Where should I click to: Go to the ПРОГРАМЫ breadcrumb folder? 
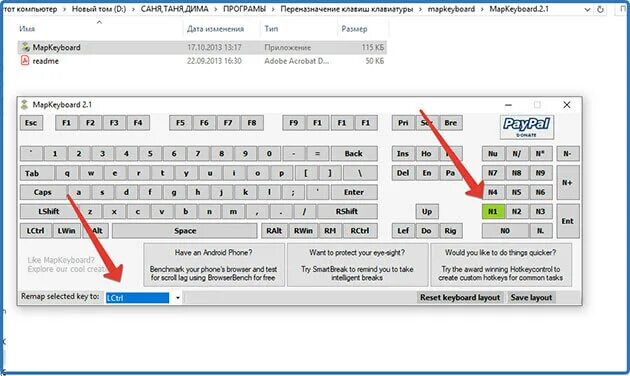click(x=244, y=9)
